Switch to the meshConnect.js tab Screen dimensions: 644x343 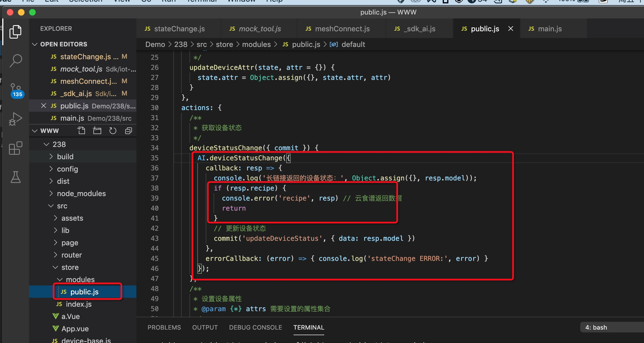click(x=342, y=28)
